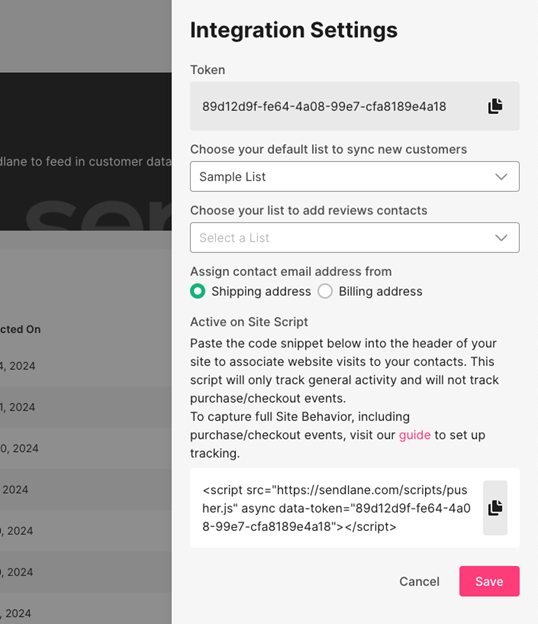538x624 pixels.
Task: Click the token value text field
Action: point(355,106)
